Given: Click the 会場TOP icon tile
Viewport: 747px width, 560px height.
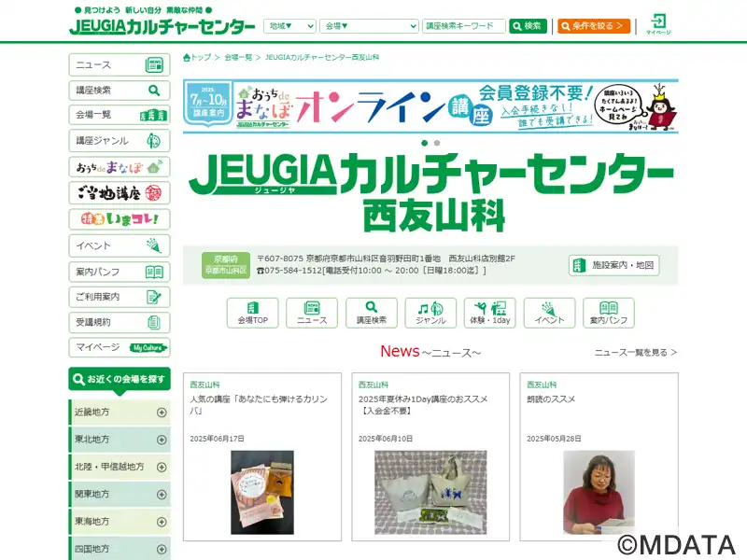Looking at the screenshot, I should pyautogui.click(x=252, y=313).
